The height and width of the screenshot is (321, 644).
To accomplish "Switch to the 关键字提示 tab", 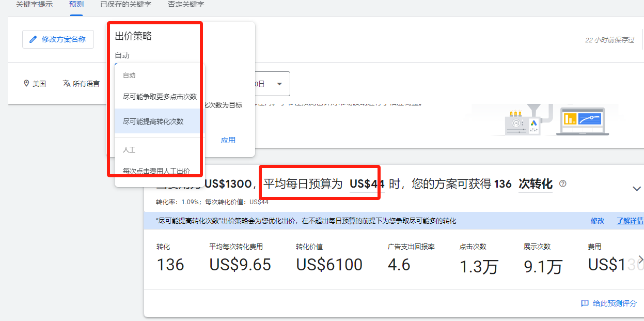I will tap(34, 4).
